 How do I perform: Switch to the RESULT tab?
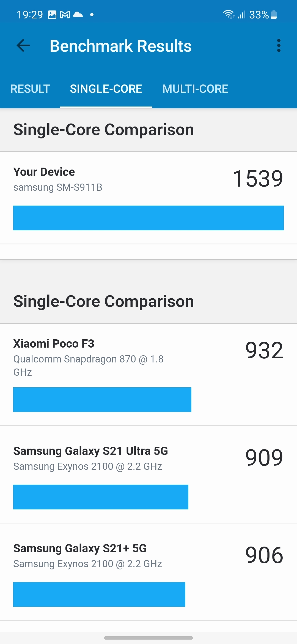coord(30,89)
